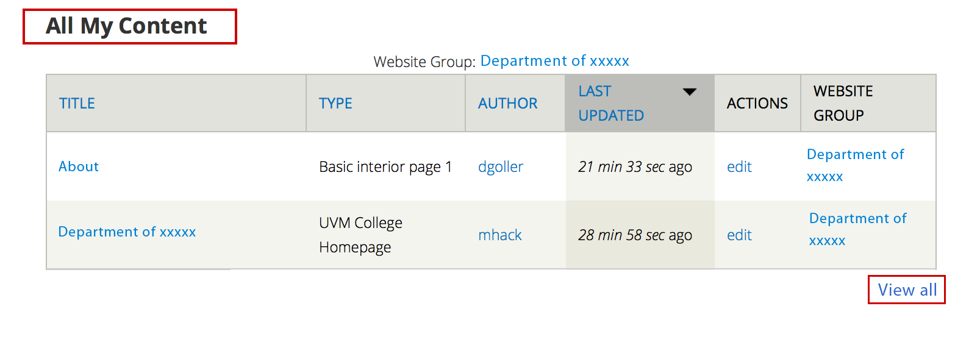This screenshot has width=980, height=342.
Task: Sort table by Type column
Action: click(335, 104)
